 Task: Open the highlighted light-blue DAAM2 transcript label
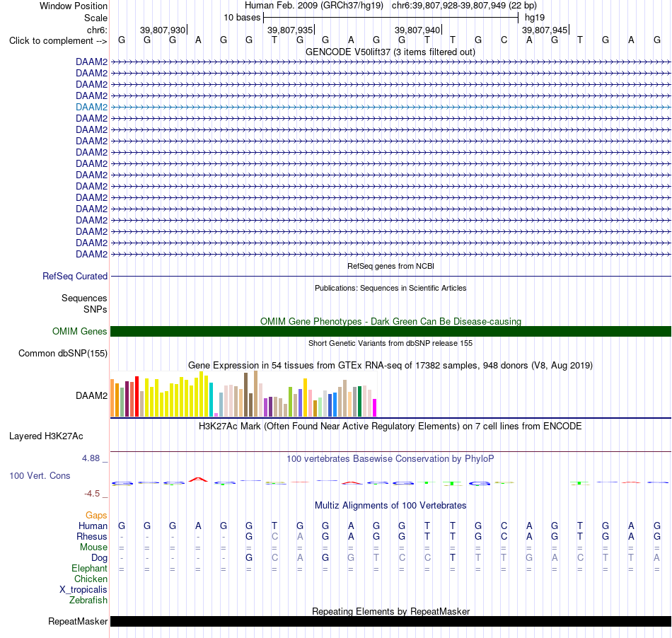pos(91,107)
